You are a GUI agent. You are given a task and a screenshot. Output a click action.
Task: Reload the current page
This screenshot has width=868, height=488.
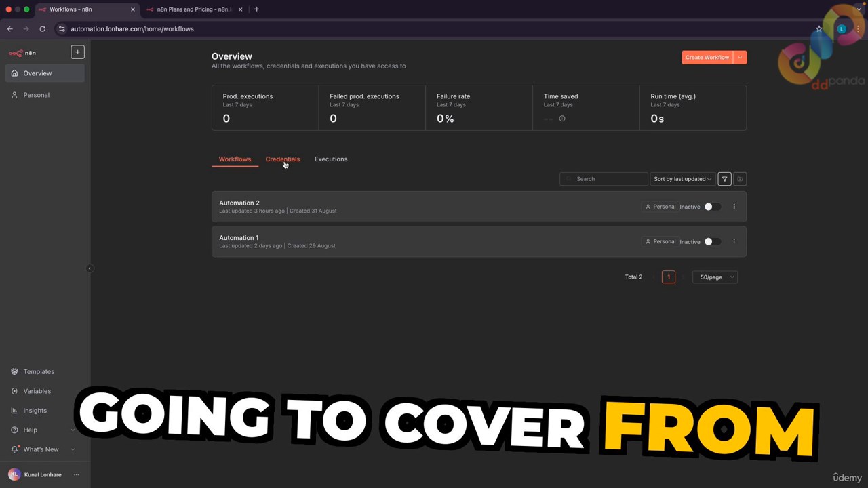(42, 29)
